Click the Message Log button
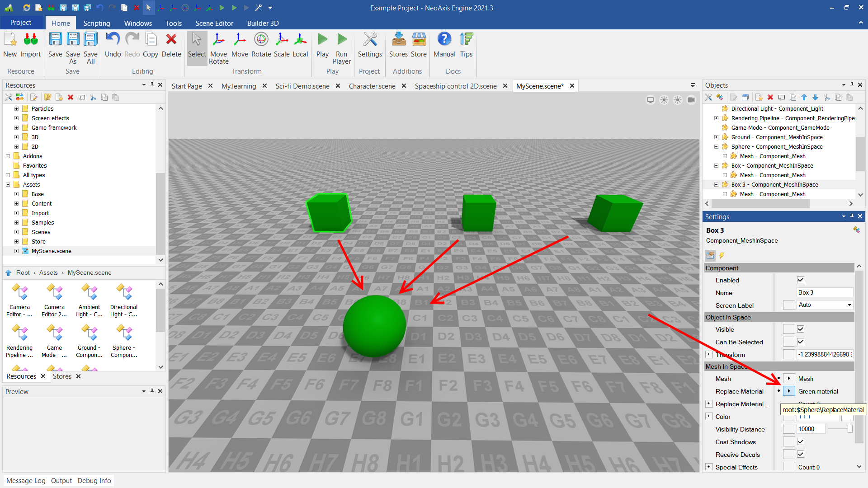 tap(26, 481)
